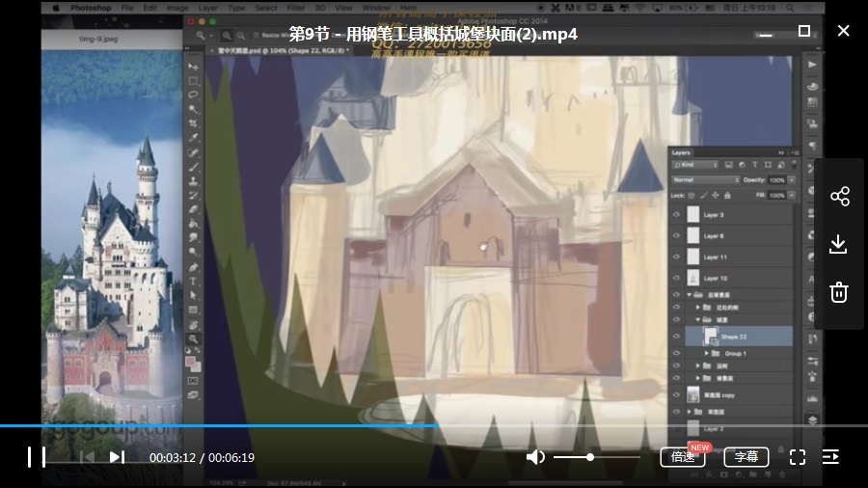Select the Crop tool
This screenshot has height=488, width=868.
193,123
